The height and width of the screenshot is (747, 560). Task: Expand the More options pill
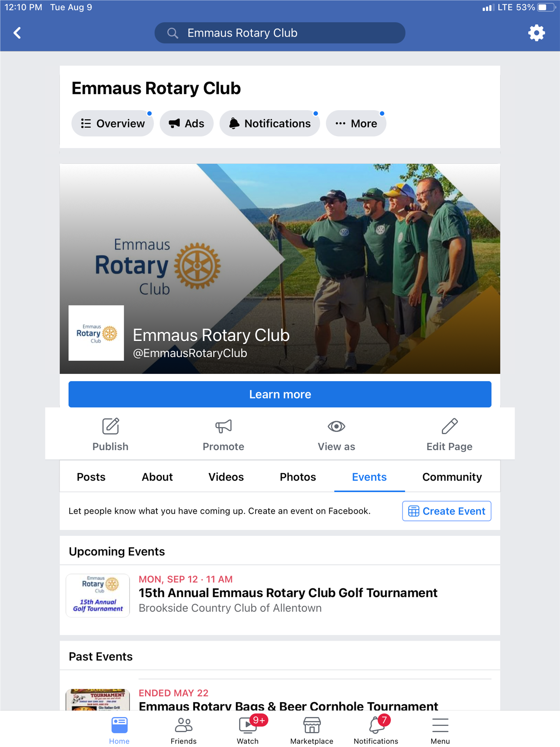(x=356, y=123)
